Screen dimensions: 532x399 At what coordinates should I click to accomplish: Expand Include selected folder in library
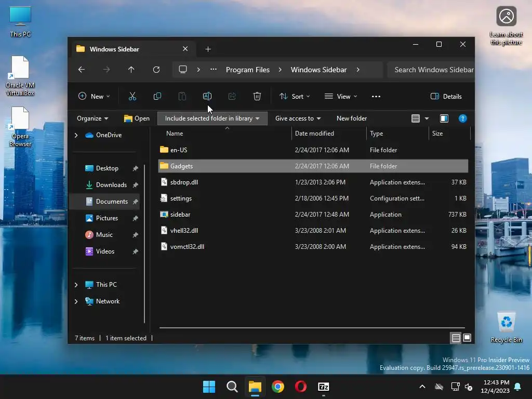click(212, 118)
